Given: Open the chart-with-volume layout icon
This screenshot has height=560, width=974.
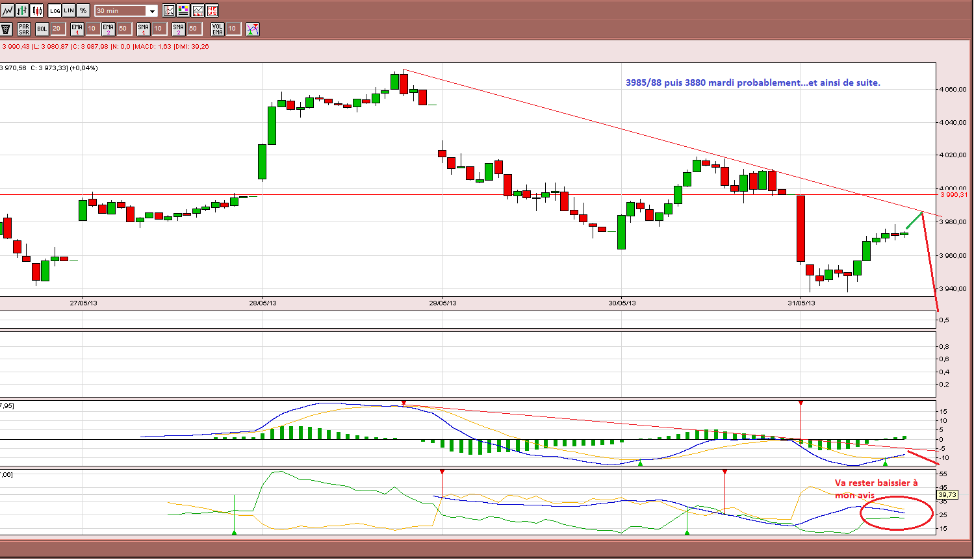Looking at the screenshot, I should (x=198, y=10).
